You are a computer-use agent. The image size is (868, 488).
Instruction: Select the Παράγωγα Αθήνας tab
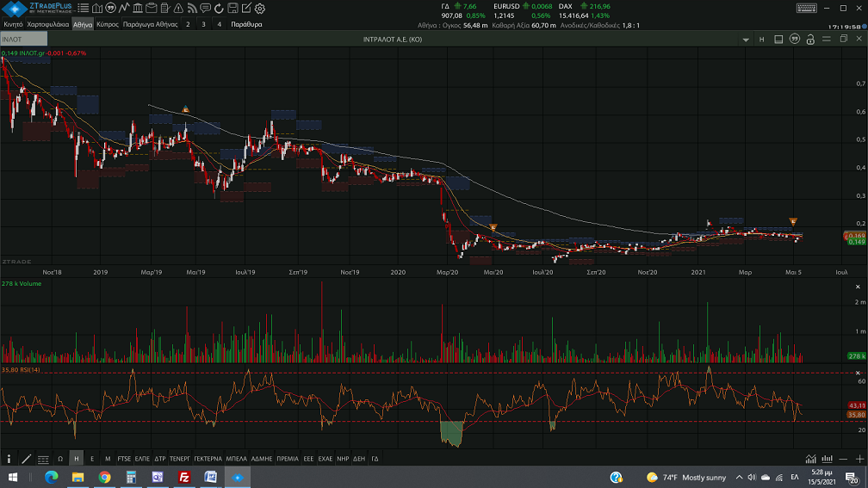click(150, 25)
